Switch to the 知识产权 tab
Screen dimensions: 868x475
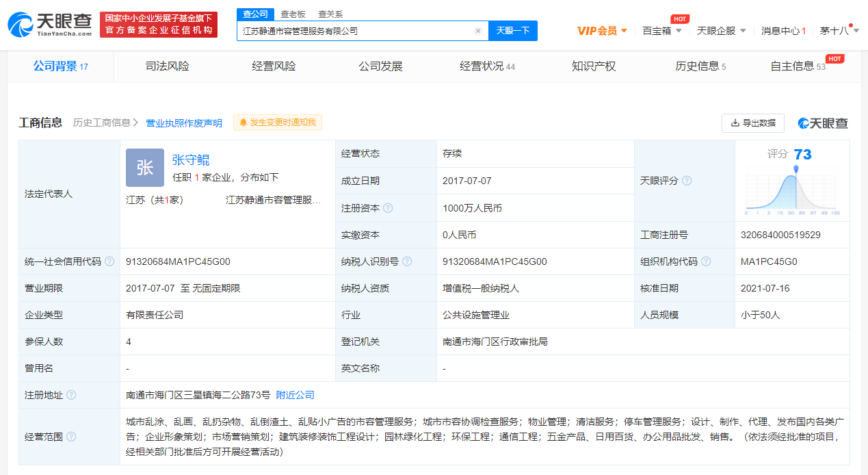(x=594, y=66)
